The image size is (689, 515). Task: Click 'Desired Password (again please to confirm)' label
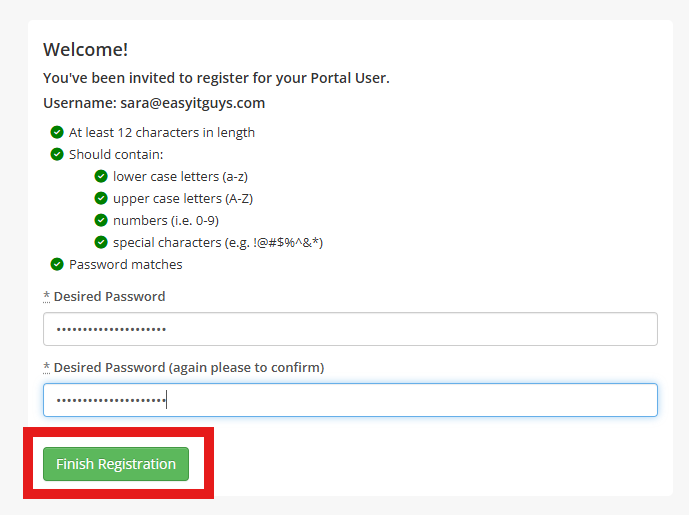(189, 367)
